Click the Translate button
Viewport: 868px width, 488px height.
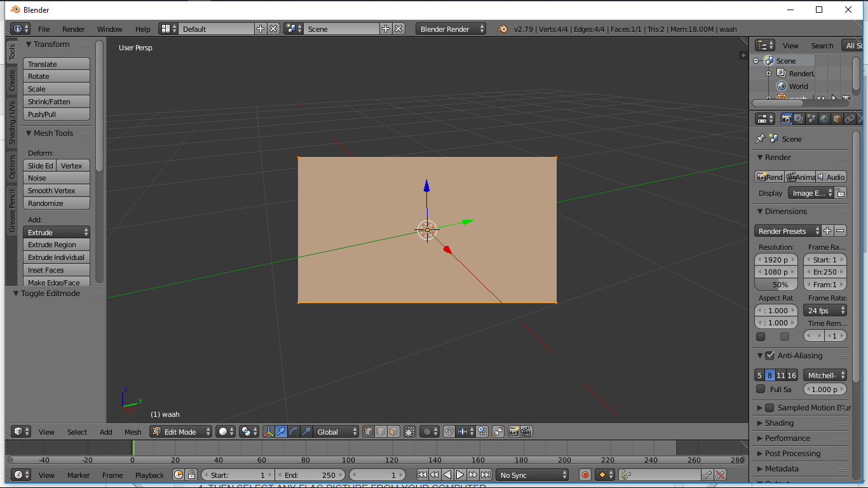click(x=57, y=64)
